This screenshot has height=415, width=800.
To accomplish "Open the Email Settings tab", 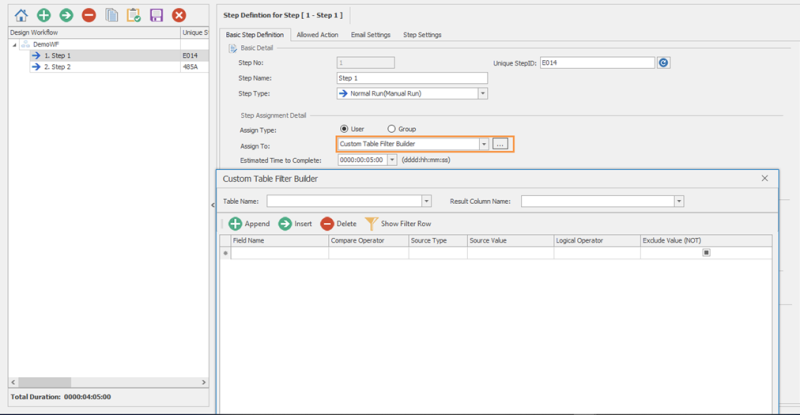I will [x=371, y=35].
